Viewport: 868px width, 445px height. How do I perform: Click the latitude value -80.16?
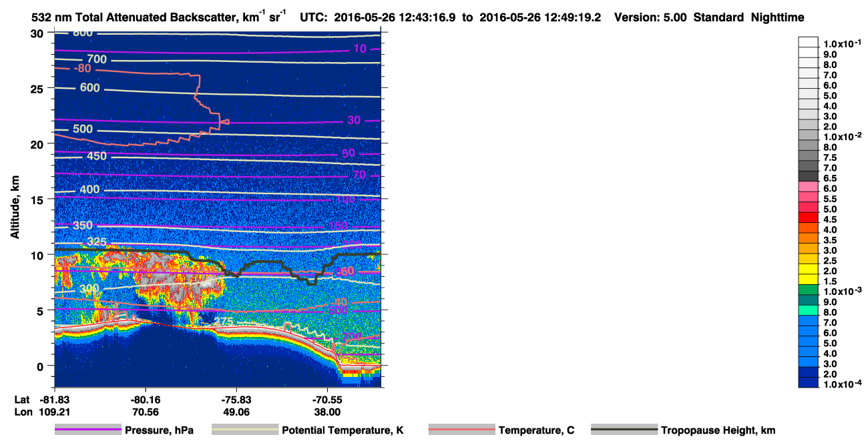click(x=146, y=400)
